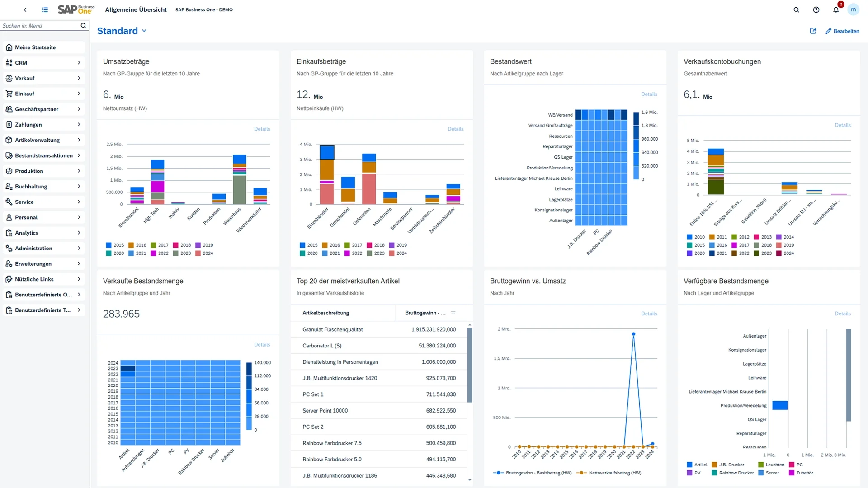Open Meine Startseite in the sidebar
This screenshot has width=868, height=488.
coord(35,47)
